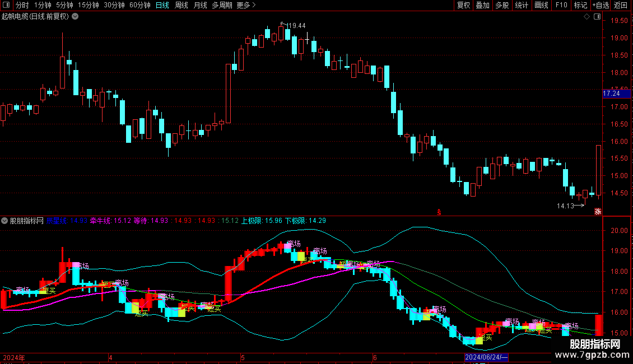
Task: Click the red S marker on the chart
Action: pyautogui.click(x=439, y=212)
